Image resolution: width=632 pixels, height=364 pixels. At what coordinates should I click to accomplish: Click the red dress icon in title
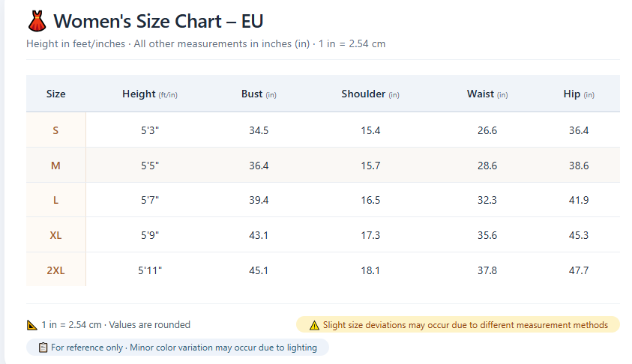coord(37,21)
